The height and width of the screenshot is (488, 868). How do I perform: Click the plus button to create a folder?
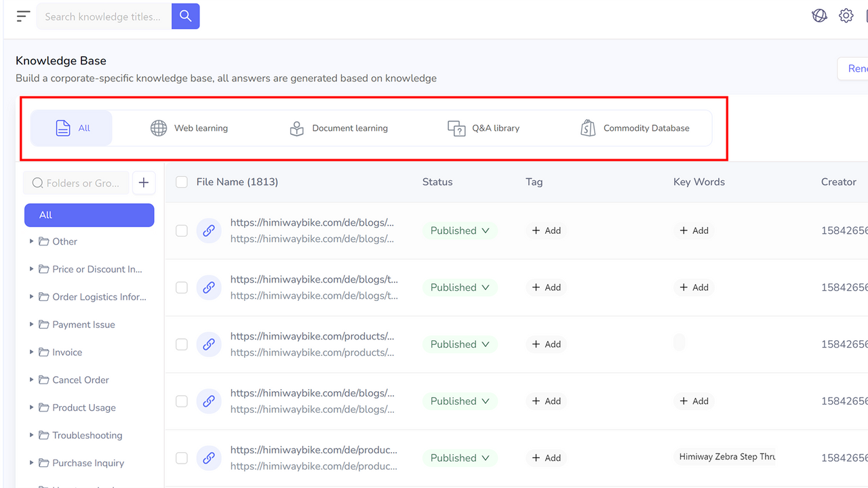(144, 182)
